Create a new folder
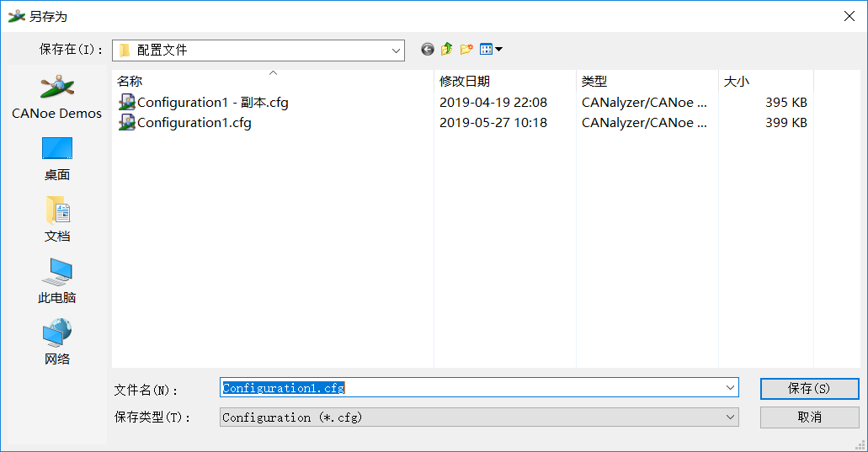Image resolution: width=868 pixels, height=452 pixels. [466, 49]
